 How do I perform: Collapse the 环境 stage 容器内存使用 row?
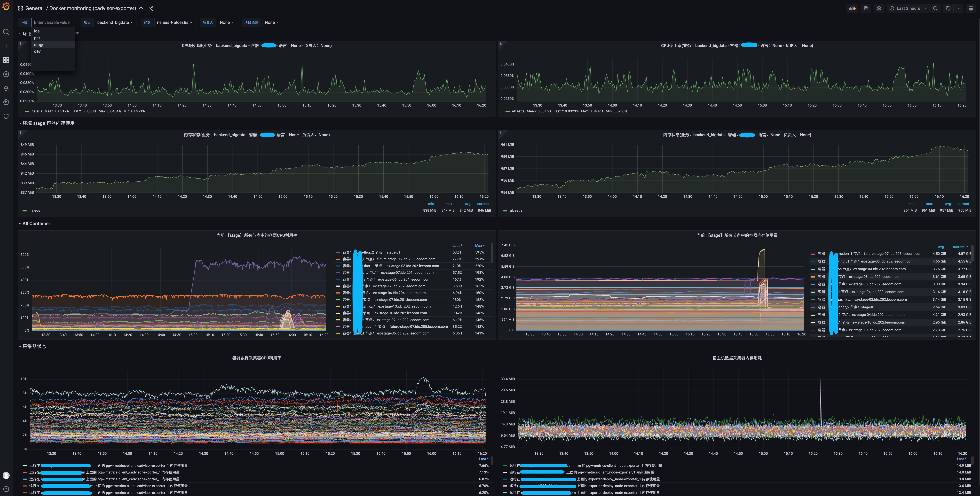click(47, 123)
